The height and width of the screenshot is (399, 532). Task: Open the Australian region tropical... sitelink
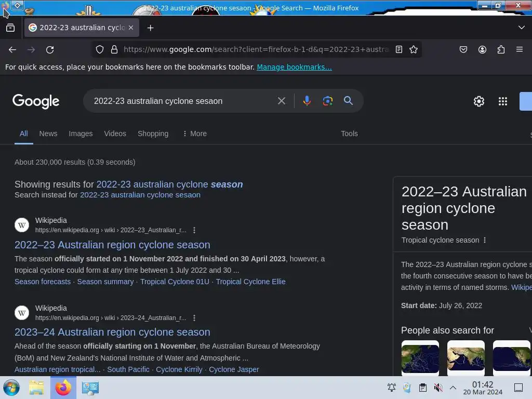(57, 369)
